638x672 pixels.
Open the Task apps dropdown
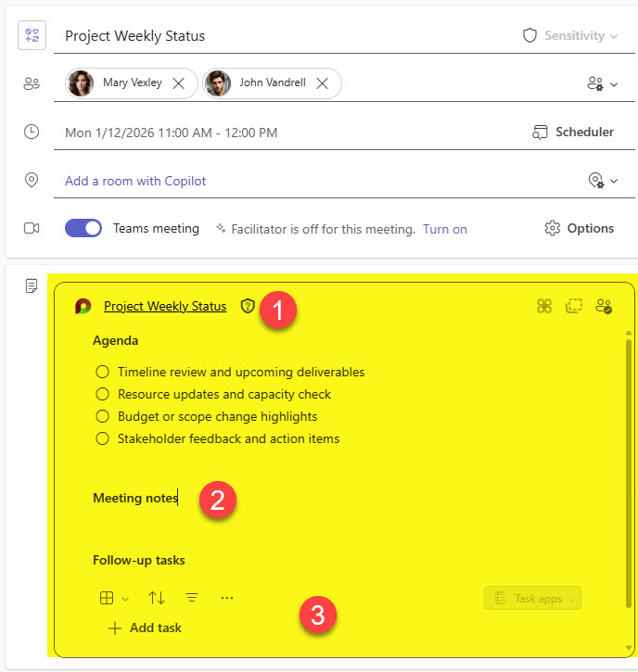coord(532,598)
